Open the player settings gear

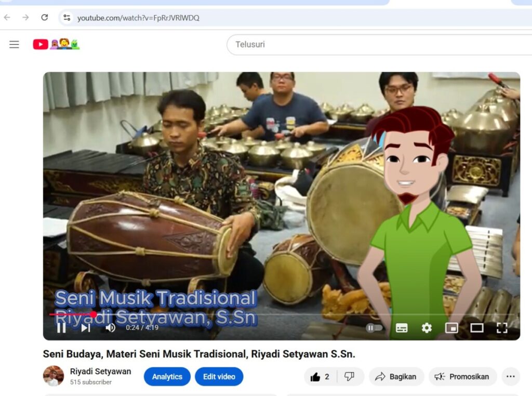(427, 328)
